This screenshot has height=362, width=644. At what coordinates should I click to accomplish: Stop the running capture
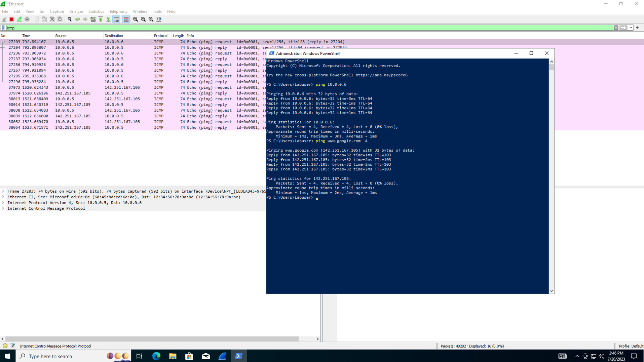11,19
